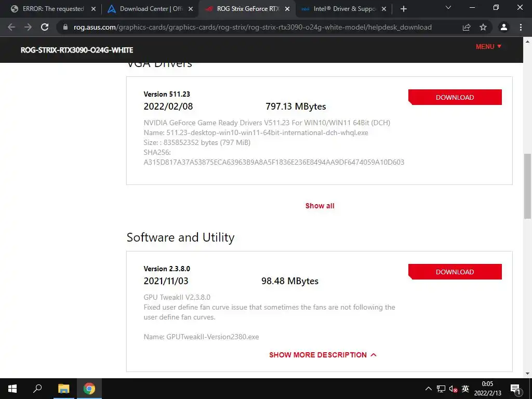This screenshot has height=399, width=532.
Task: Click Chrome icon in taskbar
Action: point(89,389)
